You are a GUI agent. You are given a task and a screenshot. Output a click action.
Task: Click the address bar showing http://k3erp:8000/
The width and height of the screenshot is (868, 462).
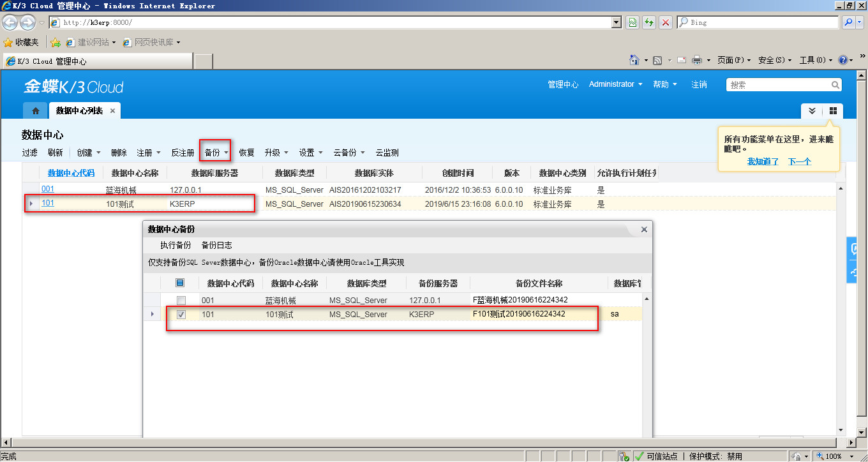click(x=335, y=22)
